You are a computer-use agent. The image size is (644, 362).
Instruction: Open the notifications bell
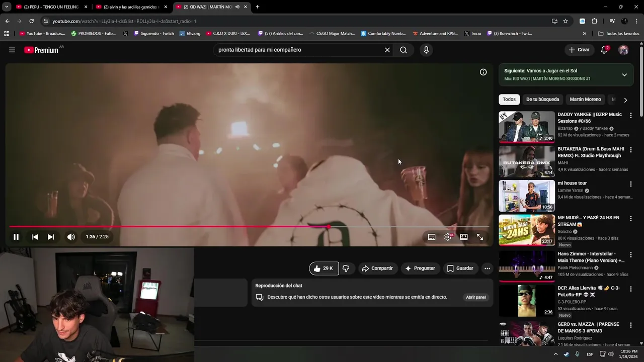(x=604, y=50)
